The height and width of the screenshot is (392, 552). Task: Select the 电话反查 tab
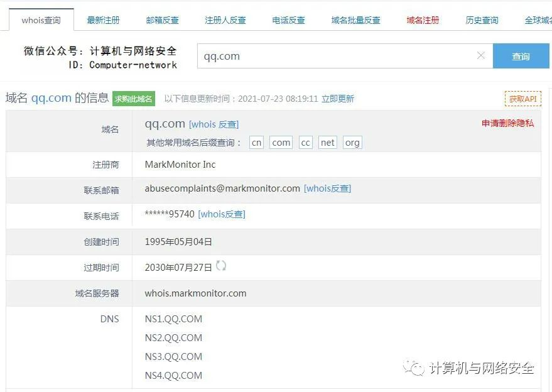pos(288,20)
